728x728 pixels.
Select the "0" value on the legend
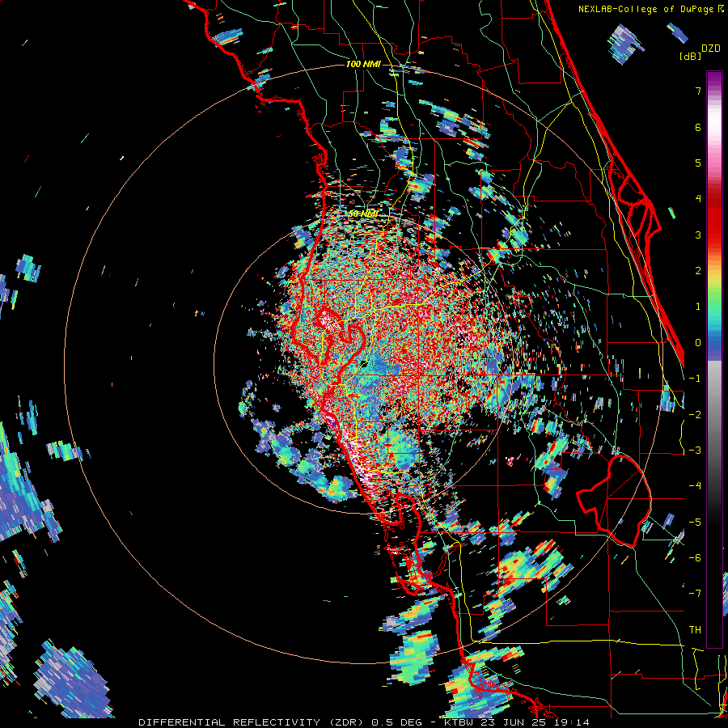tap(698, 343)
